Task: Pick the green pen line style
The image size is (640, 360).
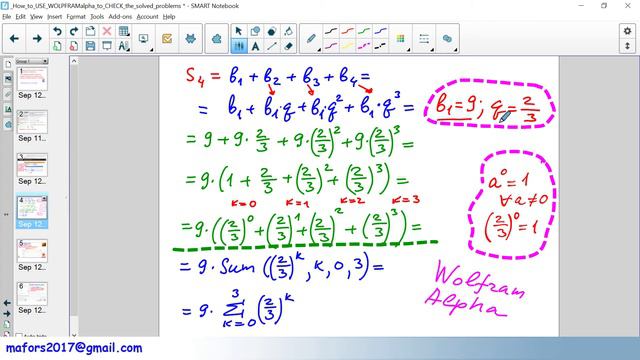Action: (x=364, y=31)
